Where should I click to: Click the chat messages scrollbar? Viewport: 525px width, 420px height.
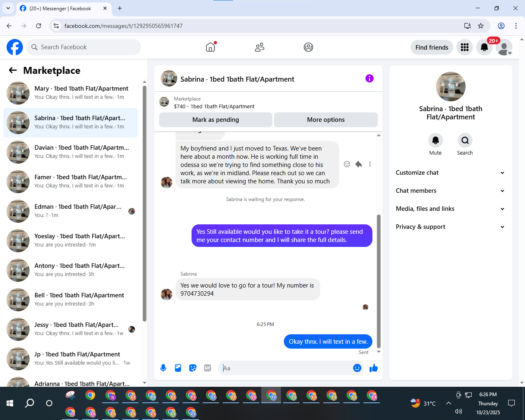[379, 281]
